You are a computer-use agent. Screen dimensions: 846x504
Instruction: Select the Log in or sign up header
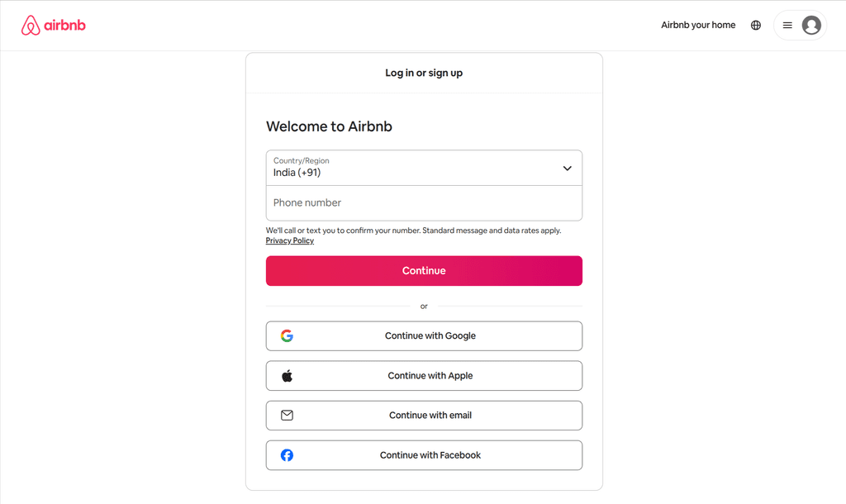424,73
